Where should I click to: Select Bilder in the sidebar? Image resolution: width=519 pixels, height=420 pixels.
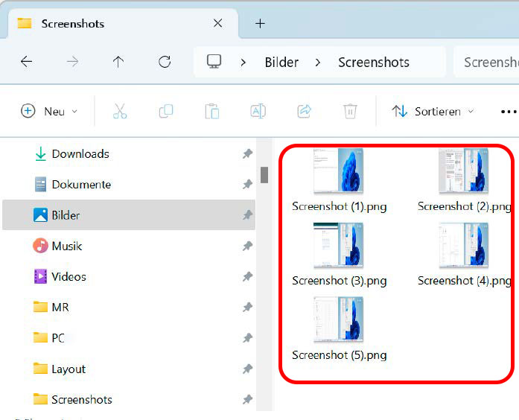pyautogui.click(x=129, y=215)
